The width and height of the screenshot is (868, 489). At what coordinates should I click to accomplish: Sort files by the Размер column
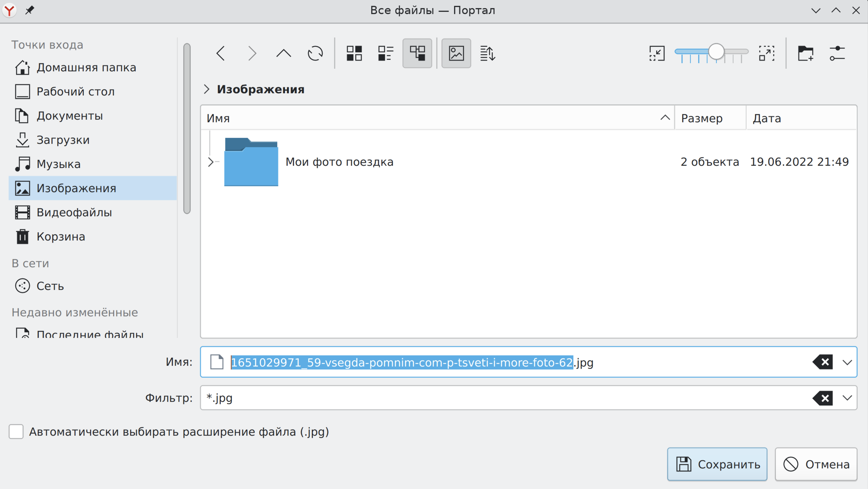[710, 118]
